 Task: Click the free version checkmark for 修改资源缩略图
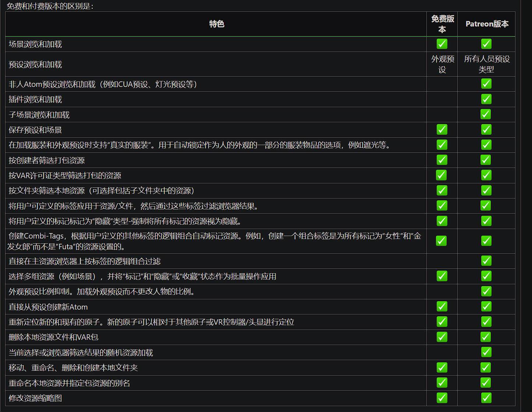click(442, 398)
